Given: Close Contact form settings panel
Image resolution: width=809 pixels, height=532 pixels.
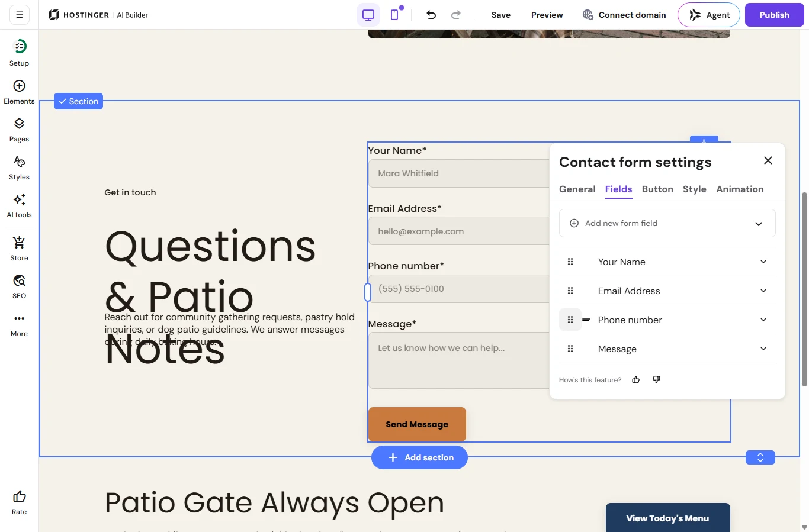Looking at the screenshot, I should pos(768,160).
